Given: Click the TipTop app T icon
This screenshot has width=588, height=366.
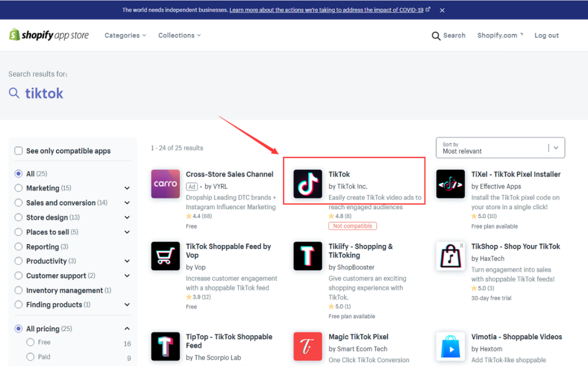Looking at the screenshot, I should point(166,346).
